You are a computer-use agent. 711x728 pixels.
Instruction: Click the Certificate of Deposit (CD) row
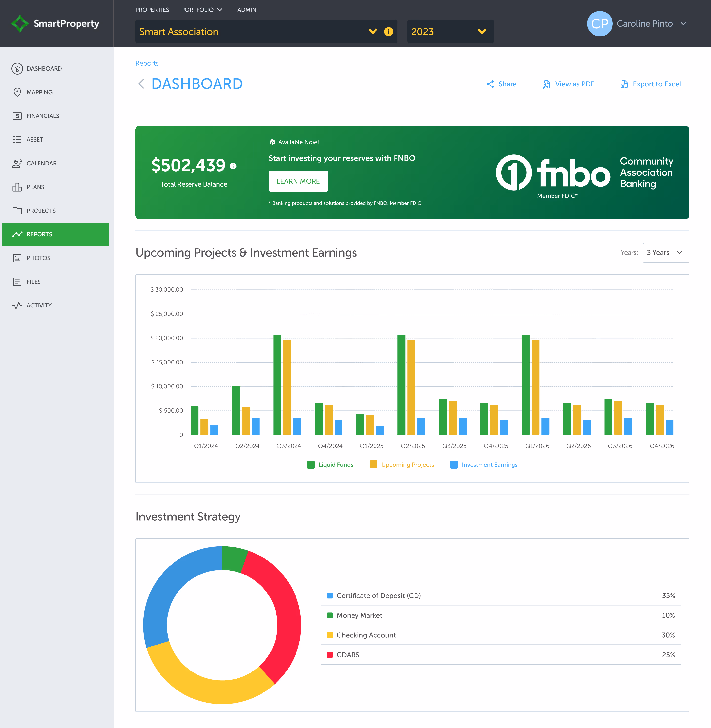(501, 596)
